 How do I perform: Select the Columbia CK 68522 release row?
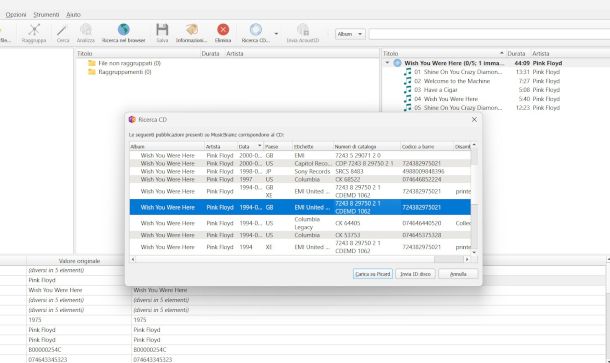click(300, 179)
